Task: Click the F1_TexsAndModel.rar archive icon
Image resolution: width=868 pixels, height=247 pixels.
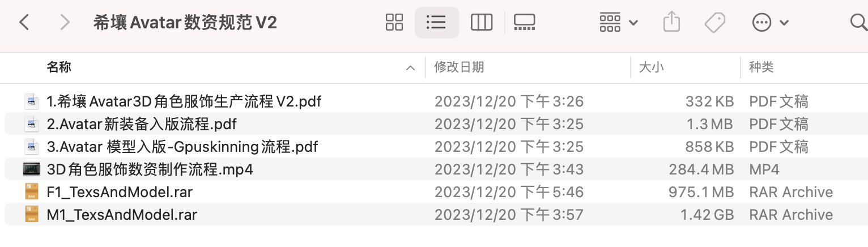Action: click(x=32, y=192)
